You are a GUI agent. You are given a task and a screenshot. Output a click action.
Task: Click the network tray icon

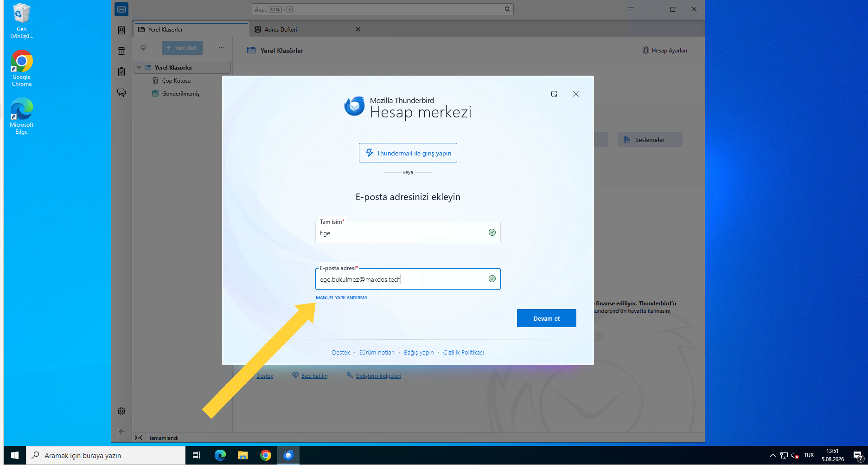[784, 455]
